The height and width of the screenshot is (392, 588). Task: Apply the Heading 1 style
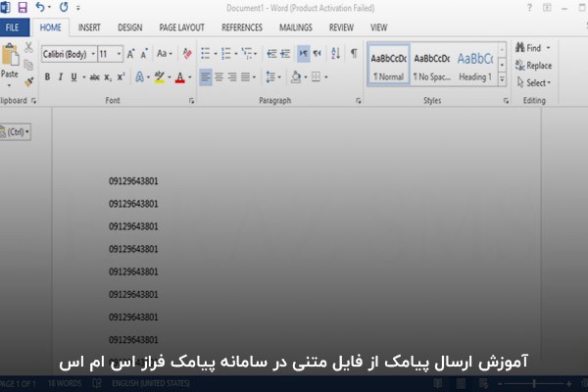475,66
